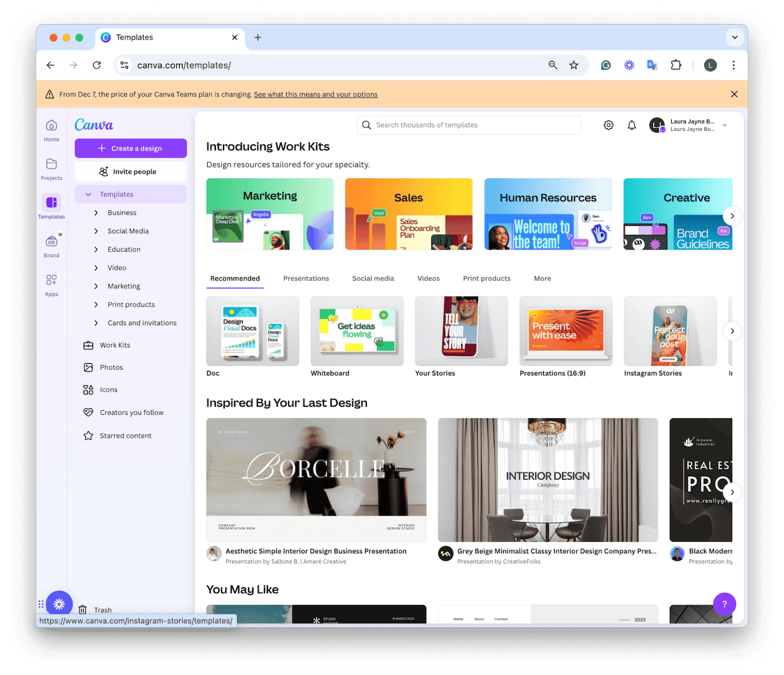Check notifications via the bell icon
Screen dimensions: 784x675
pyautogui.click(x=631, y=125)
